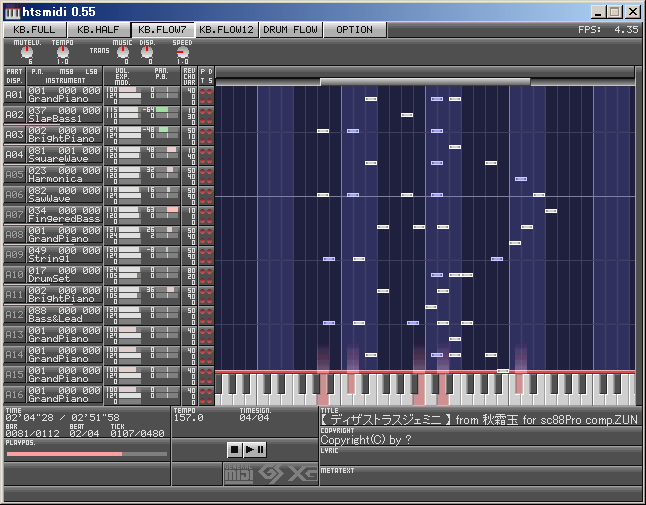Toggle part A07 display button

14,215
